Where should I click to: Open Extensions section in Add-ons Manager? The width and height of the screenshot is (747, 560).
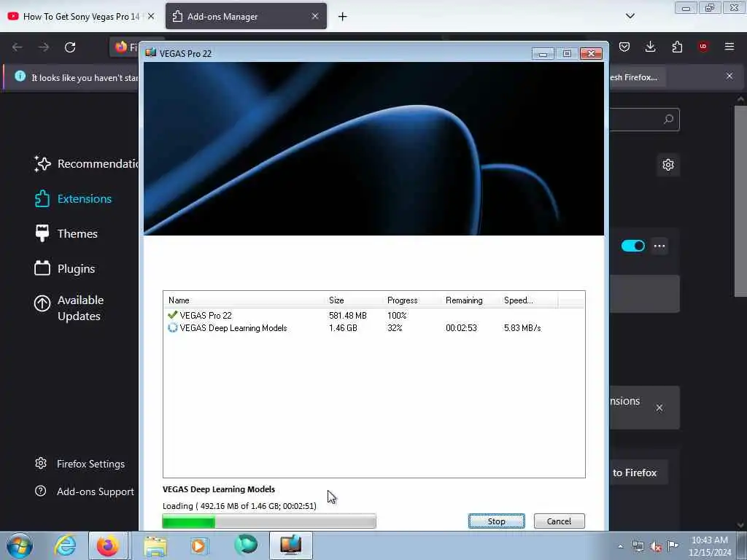(x=73, y=198)
